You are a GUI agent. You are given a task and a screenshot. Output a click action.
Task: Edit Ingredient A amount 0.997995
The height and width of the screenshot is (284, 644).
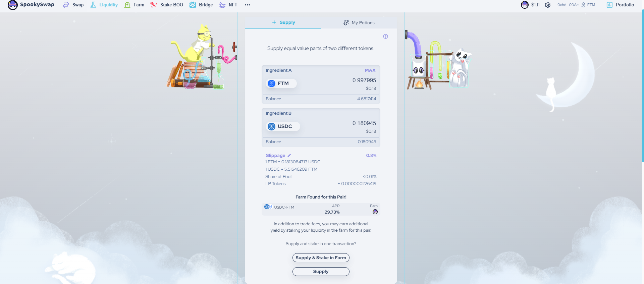click(364, 80)
